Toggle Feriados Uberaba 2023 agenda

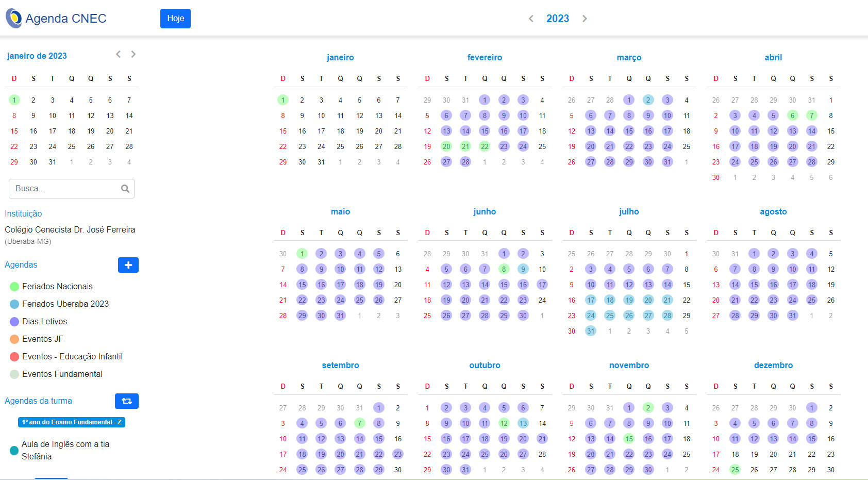coord(65,304)
